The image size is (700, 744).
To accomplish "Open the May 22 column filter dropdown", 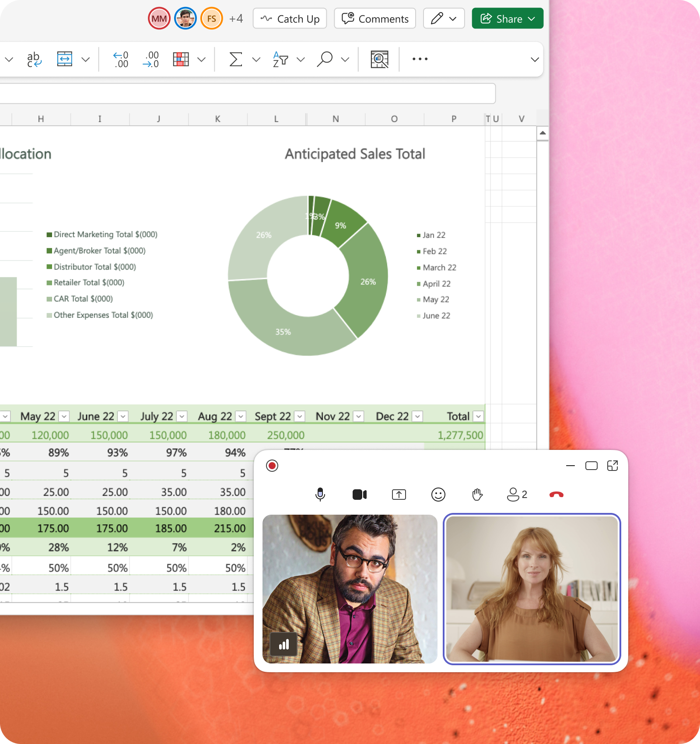I will tap(64, 416).
